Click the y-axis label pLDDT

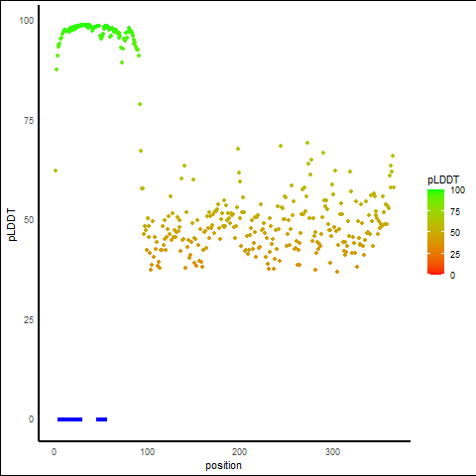click(x=12, y=225)
